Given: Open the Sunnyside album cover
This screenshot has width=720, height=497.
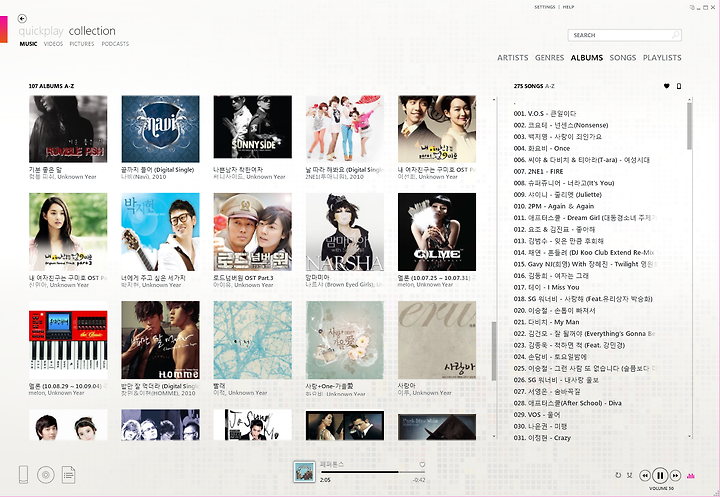Looking at the screenshot, I should 253,127.
